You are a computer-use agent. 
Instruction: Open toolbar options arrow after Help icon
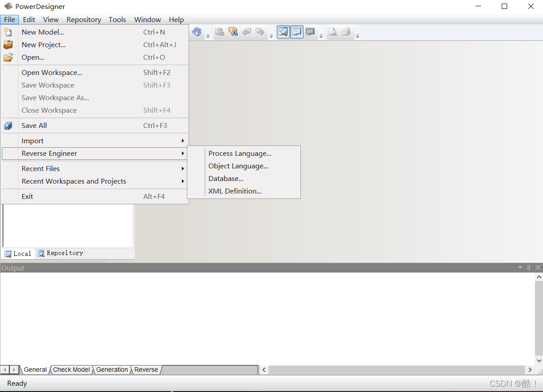point(208,36)
